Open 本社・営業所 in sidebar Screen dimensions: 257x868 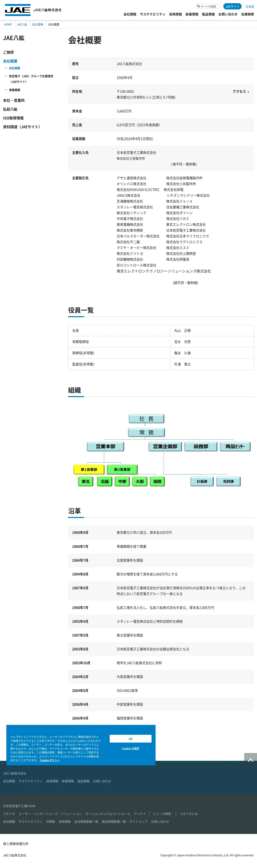pyautogui.click(x=14, y=100)
